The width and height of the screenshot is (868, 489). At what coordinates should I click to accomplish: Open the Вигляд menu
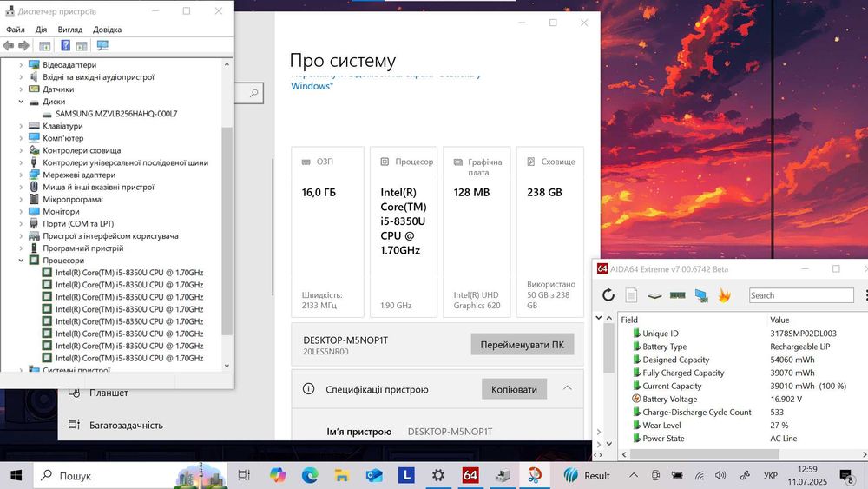click(69, 30)
